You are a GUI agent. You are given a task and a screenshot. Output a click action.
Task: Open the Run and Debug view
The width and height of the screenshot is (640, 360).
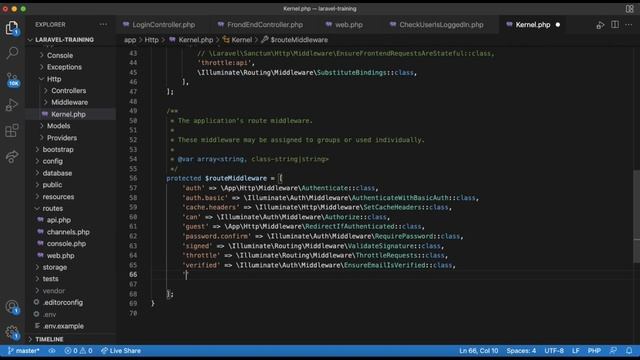[x=12, y=105]
